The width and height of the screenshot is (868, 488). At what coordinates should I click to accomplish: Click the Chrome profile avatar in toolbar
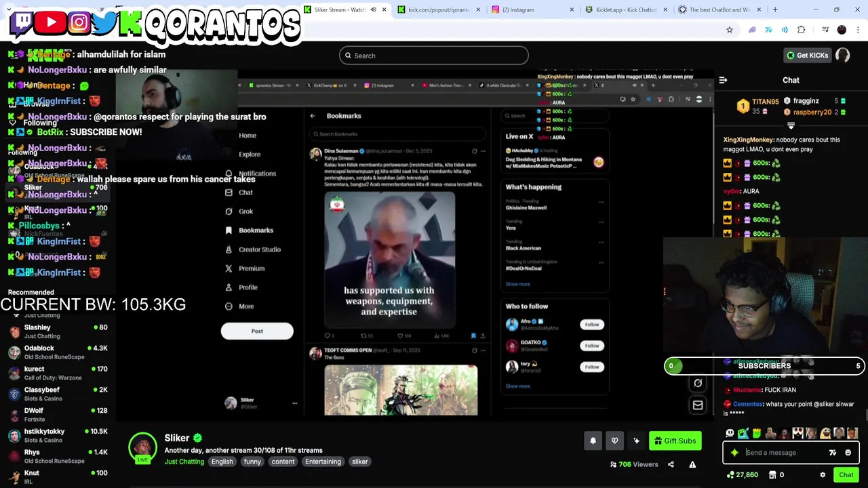coord(842,30)
